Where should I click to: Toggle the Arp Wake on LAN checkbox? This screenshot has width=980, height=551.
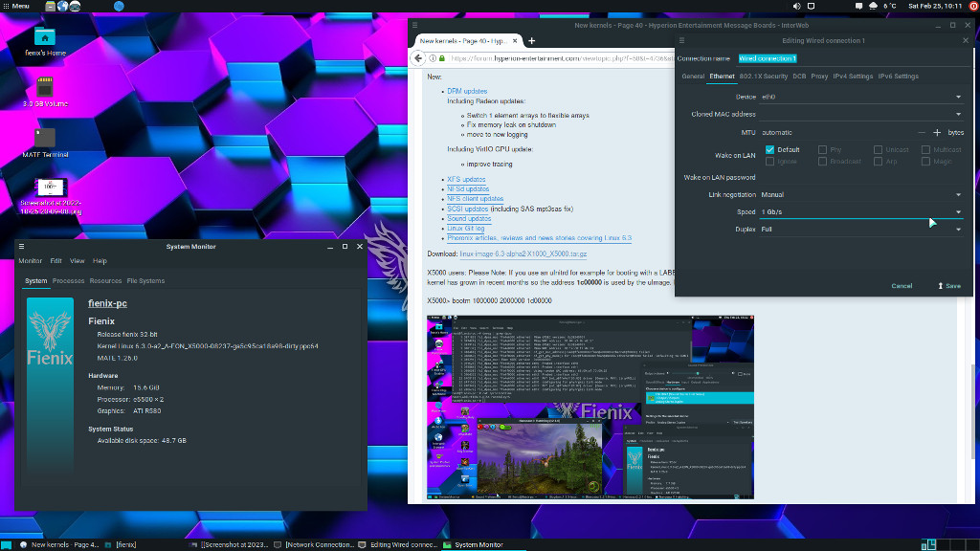(879, 161)
